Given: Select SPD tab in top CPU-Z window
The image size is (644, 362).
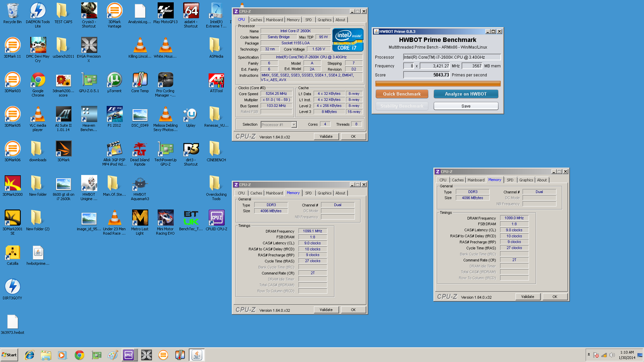Looking at the screenshot, I should (x=308, y=20).
